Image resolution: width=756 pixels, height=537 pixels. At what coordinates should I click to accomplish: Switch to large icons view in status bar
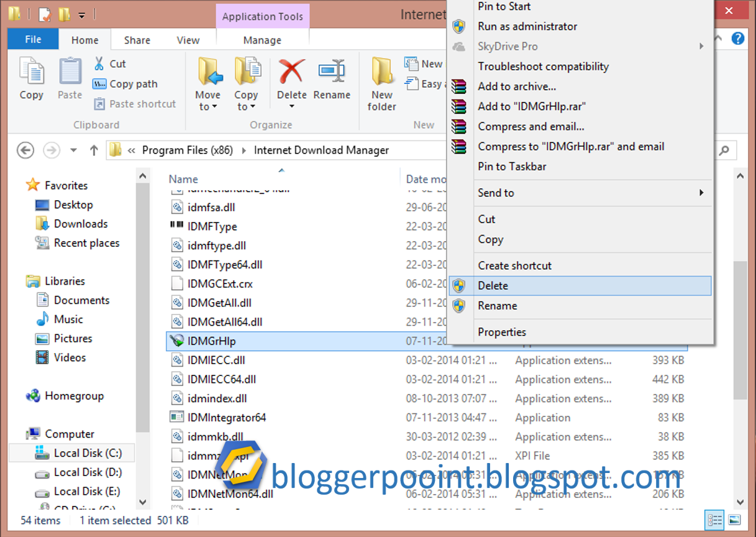coord(734,520)
